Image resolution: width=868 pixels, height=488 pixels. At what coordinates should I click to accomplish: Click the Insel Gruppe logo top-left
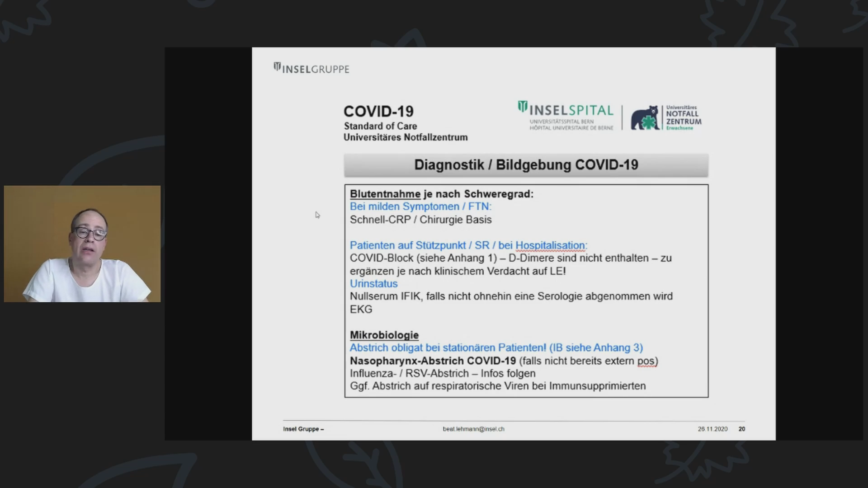click(311, 69)
